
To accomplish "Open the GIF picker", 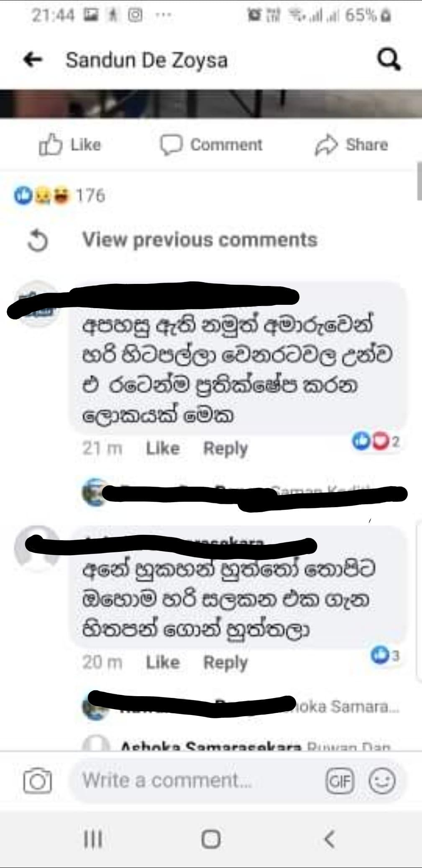I will pyautogui.click(x=340, y=781).
